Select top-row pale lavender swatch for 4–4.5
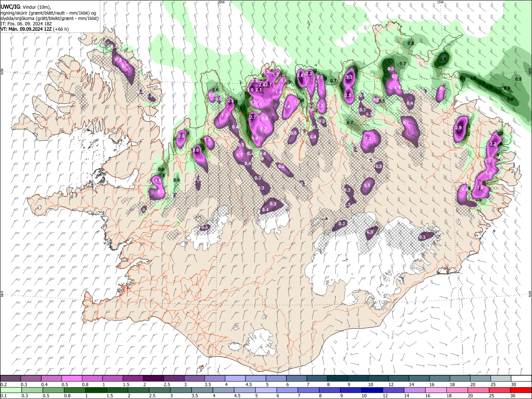The width and height of the screenshot is (532, 399). [234, 379]
